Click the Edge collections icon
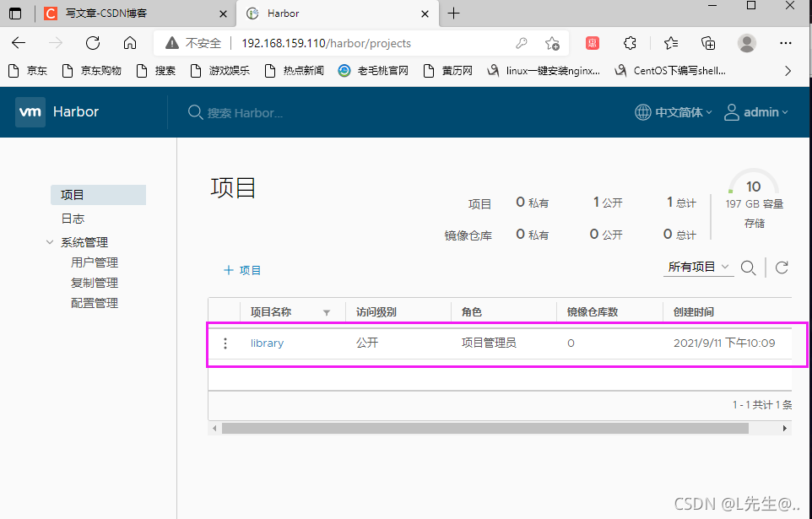812x519 pixels. [708, 42]
